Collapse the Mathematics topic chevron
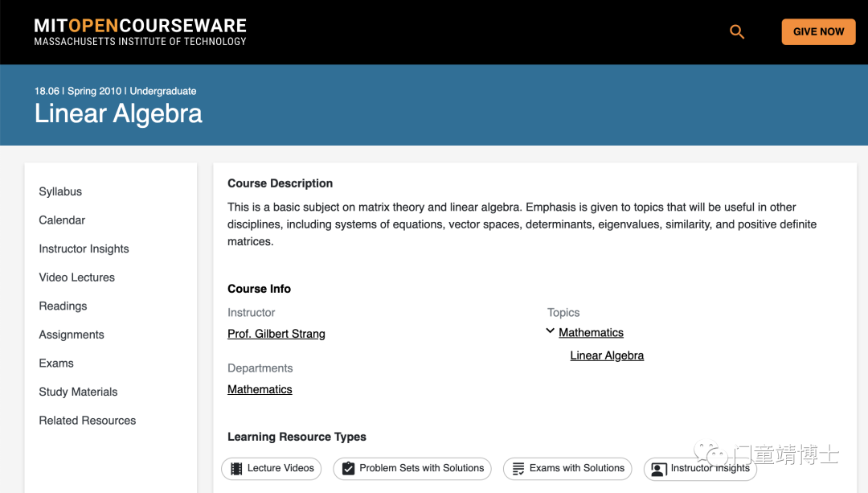 pos(551,331)
